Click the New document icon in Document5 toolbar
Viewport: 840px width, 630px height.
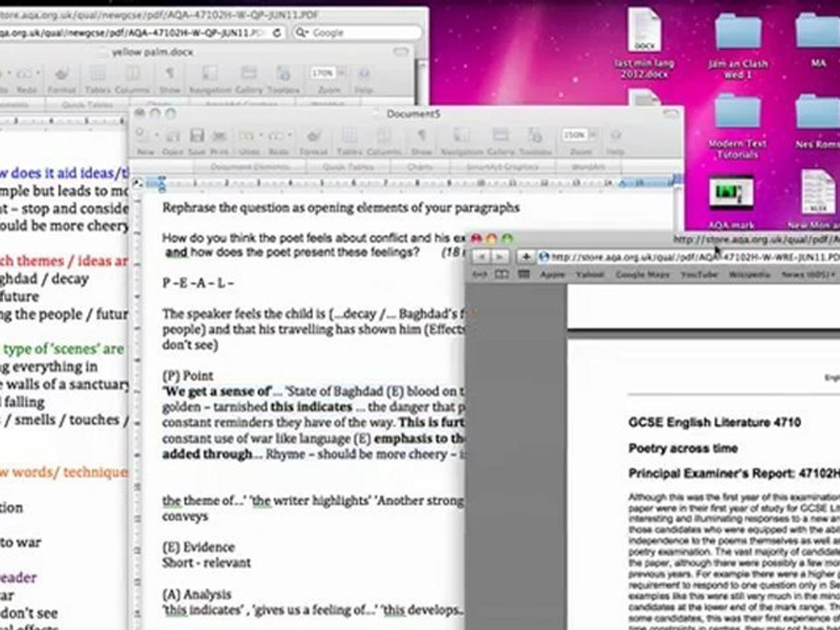pos(142,136)
